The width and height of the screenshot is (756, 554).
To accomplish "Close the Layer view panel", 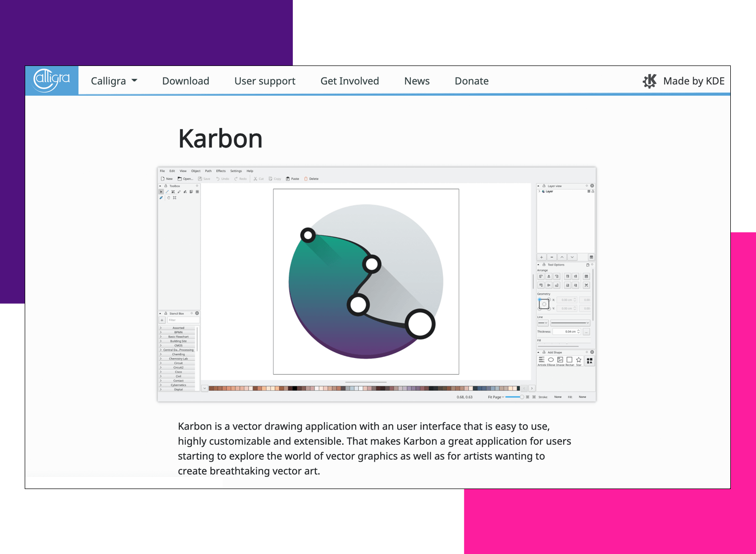I will pos(592,186).
